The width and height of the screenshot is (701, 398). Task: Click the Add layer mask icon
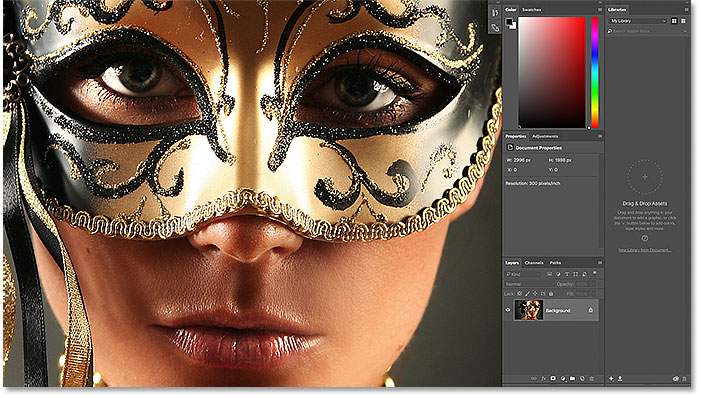[x=553, y=378]
